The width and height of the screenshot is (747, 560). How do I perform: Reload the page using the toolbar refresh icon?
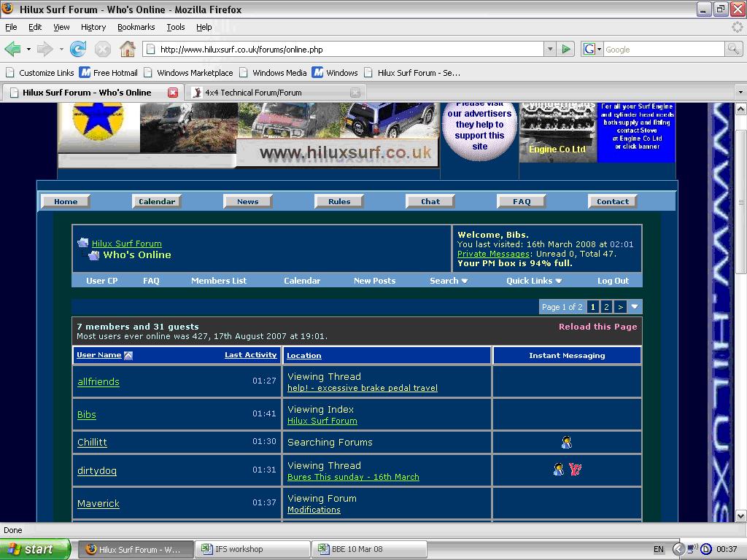[78, 50]
